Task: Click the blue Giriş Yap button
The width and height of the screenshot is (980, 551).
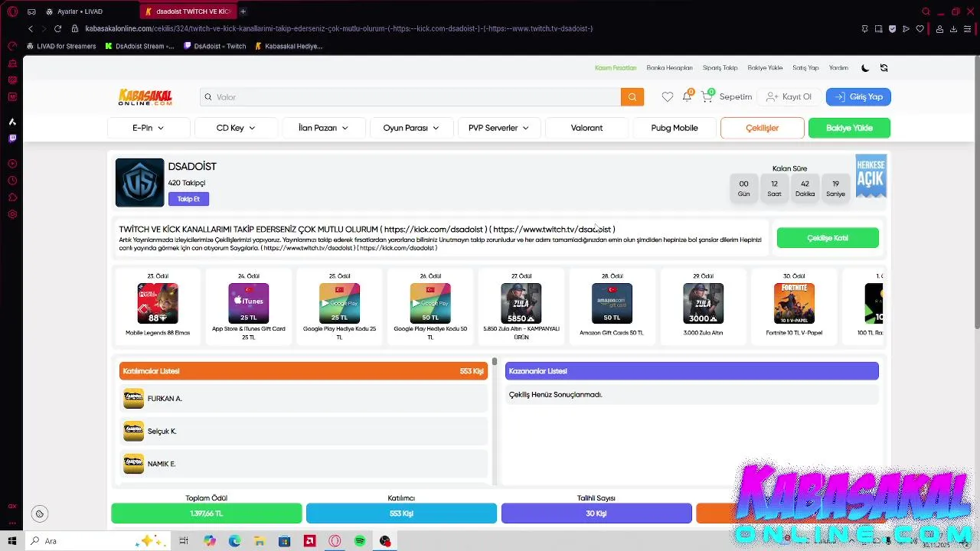Action: (858, 97)
